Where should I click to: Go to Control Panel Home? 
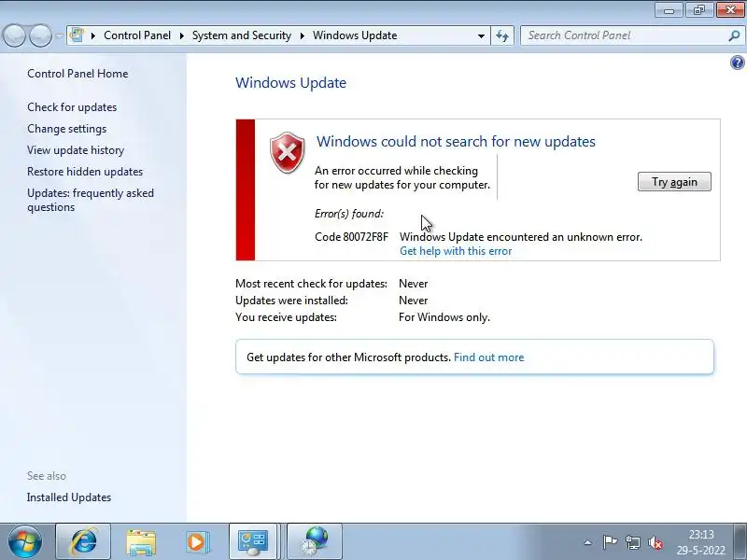click(x=78, y=74)
